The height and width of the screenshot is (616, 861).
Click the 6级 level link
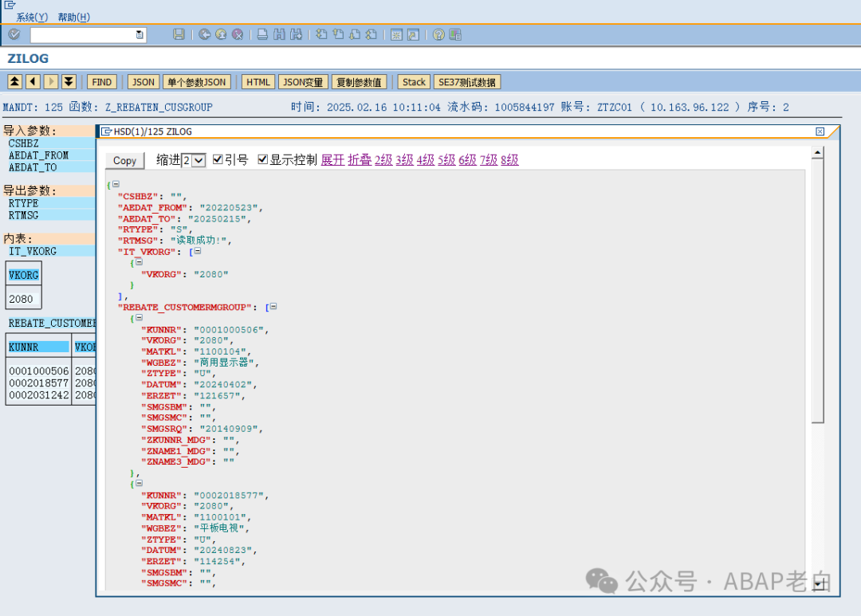click(x=467, y=159)
